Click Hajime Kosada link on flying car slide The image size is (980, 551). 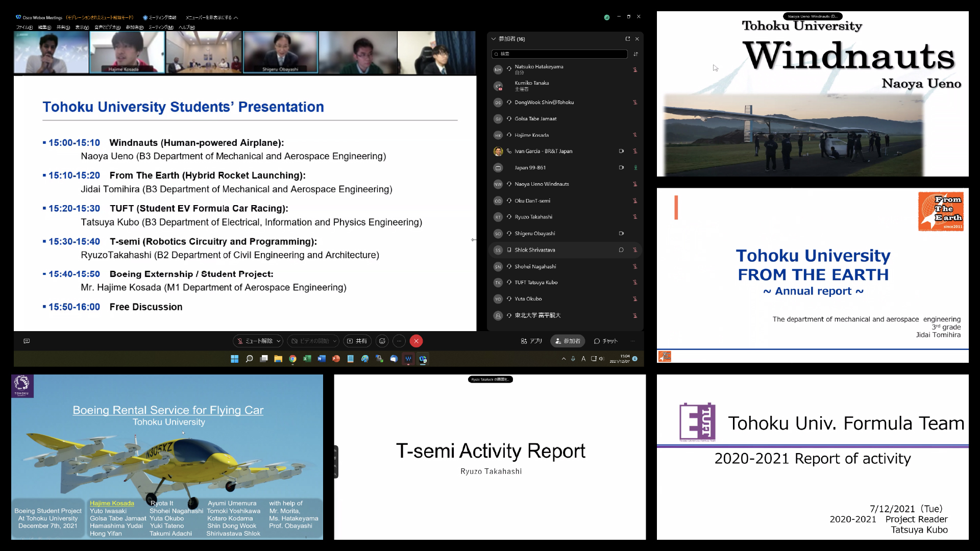coord(112,503)
